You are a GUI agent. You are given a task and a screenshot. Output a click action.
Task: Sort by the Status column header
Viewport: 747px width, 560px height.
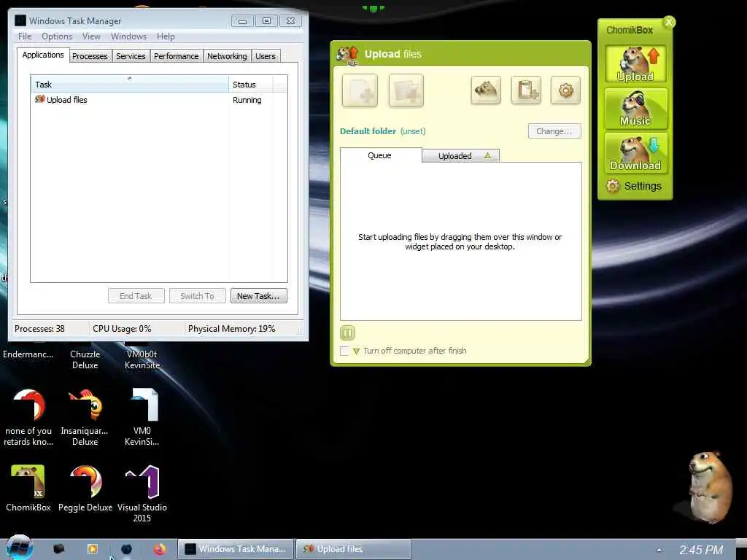pyautogui.click(x=251, y=85)
